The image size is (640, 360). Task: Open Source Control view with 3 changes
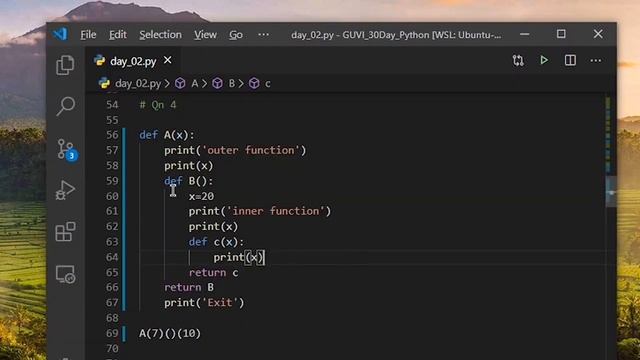pos(66,149)
